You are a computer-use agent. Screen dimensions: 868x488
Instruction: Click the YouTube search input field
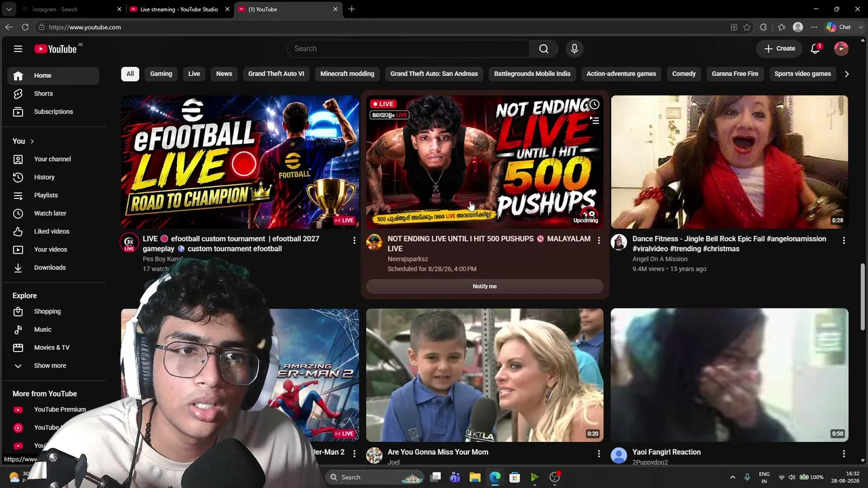(x=409, y=49)
